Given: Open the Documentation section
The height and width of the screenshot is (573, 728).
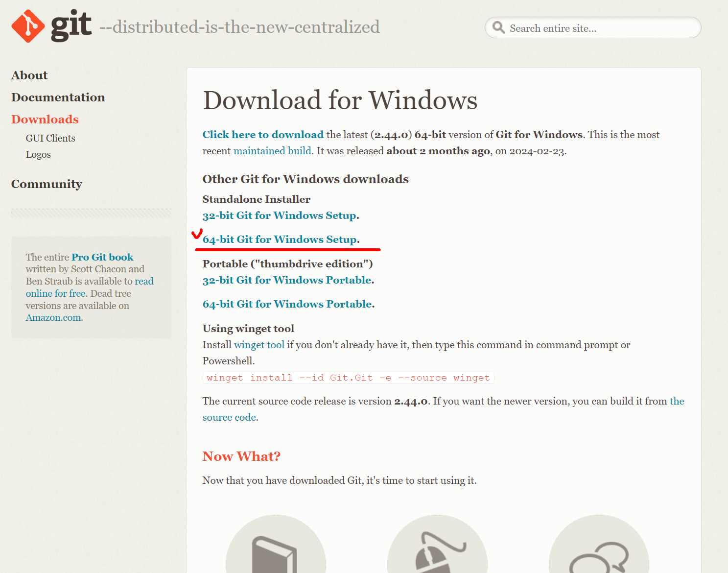Looking at the screenshot, I should [58, 97].
